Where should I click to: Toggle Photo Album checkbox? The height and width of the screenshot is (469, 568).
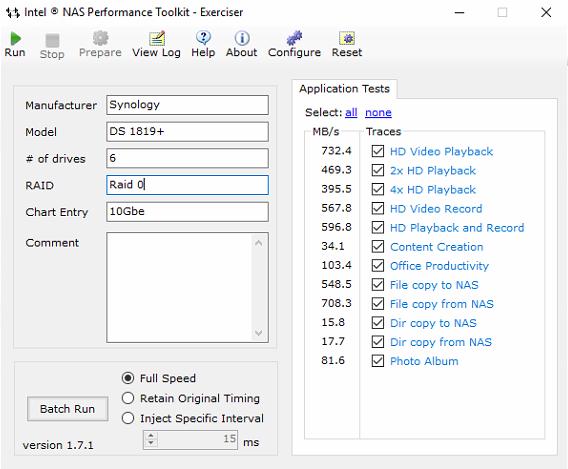378,361
